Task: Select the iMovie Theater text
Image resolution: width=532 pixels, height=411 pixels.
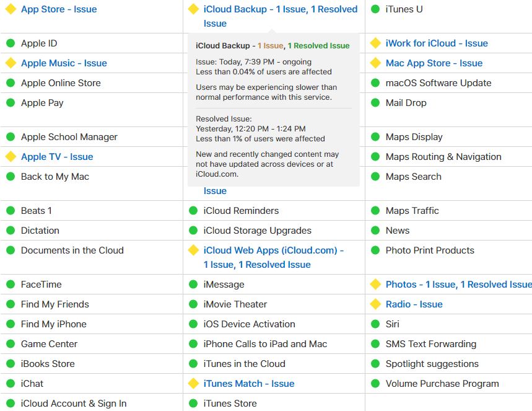Action: coord(235,304)
